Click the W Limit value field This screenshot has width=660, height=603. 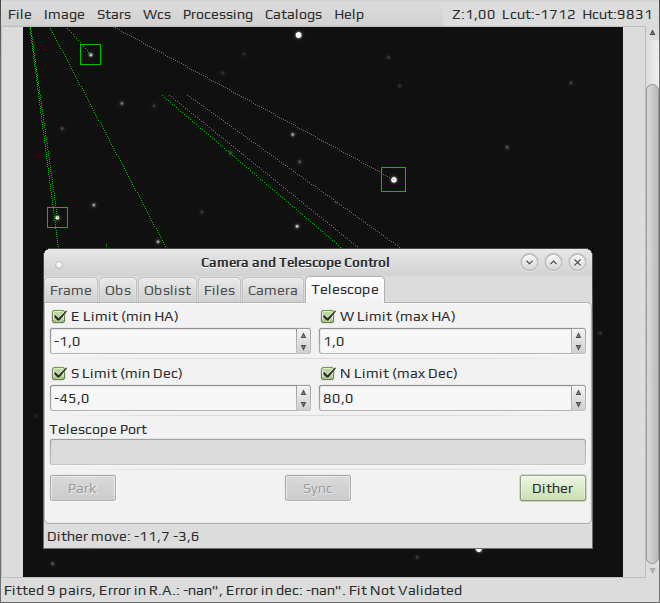click(445, 341)
